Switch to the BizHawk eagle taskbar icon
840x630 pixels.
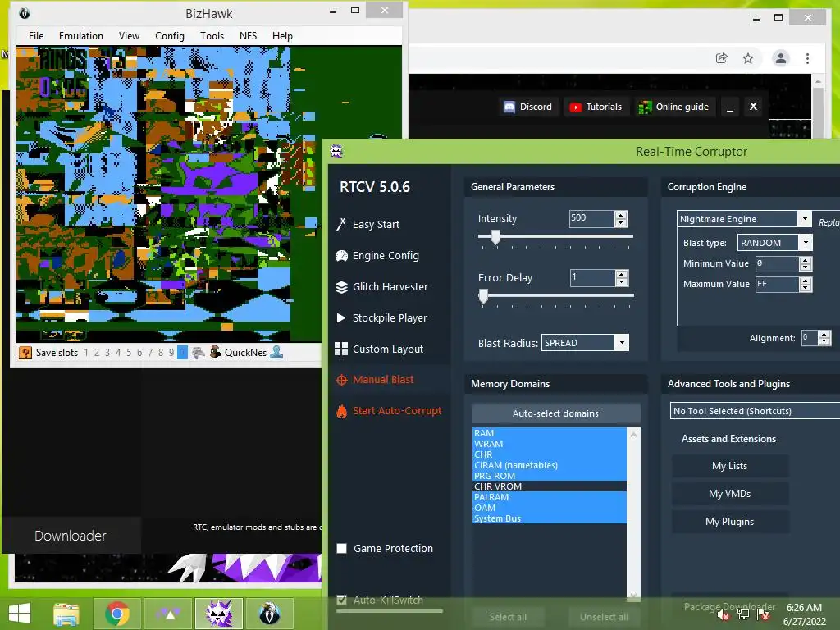pos(269,614)
